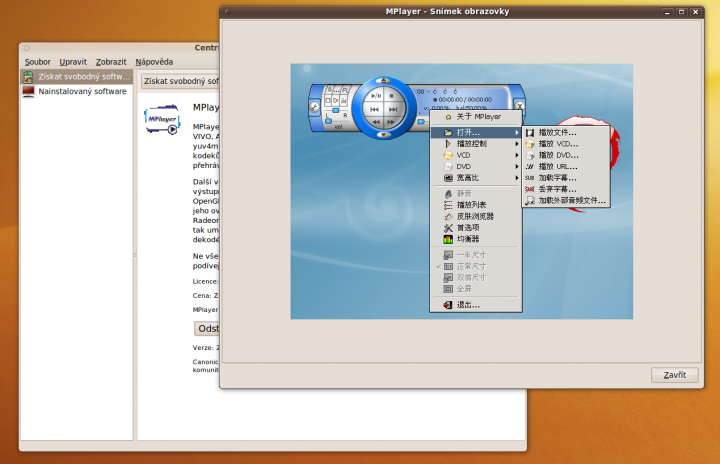This screenshot has width=720, height=464.
Task: Click the crossed-out SUB icon for 丢弃字幕...
Action: [530, 189]
